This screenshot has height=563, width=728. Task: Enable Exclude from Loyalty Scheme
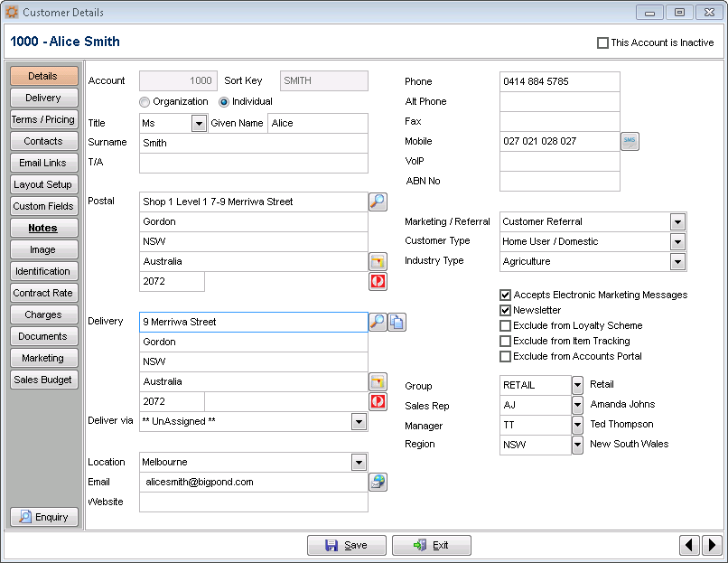[x=505, y=325]
